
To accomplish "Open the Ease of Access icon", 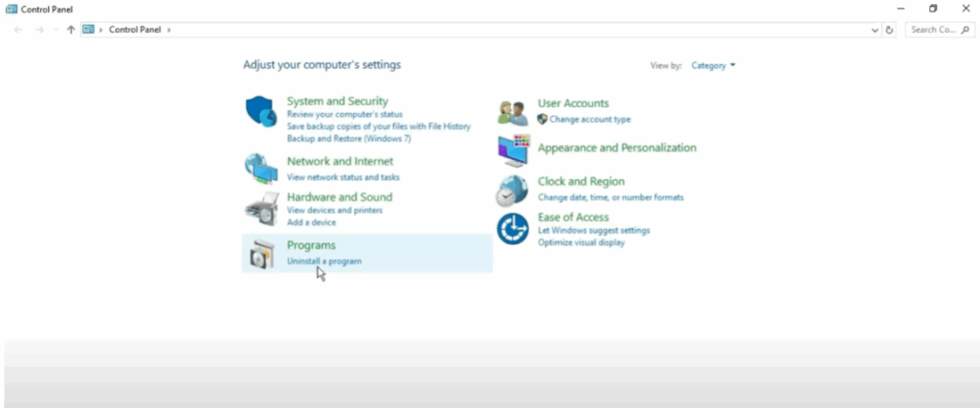I will [x=513, y=228].
